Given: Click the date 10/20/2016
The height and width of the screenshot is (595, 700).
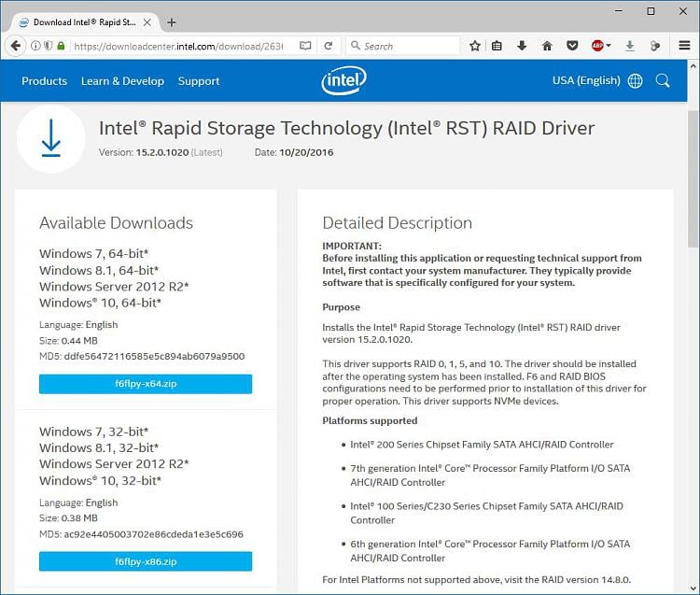Looking at the screenshot, I should (306, 152).
